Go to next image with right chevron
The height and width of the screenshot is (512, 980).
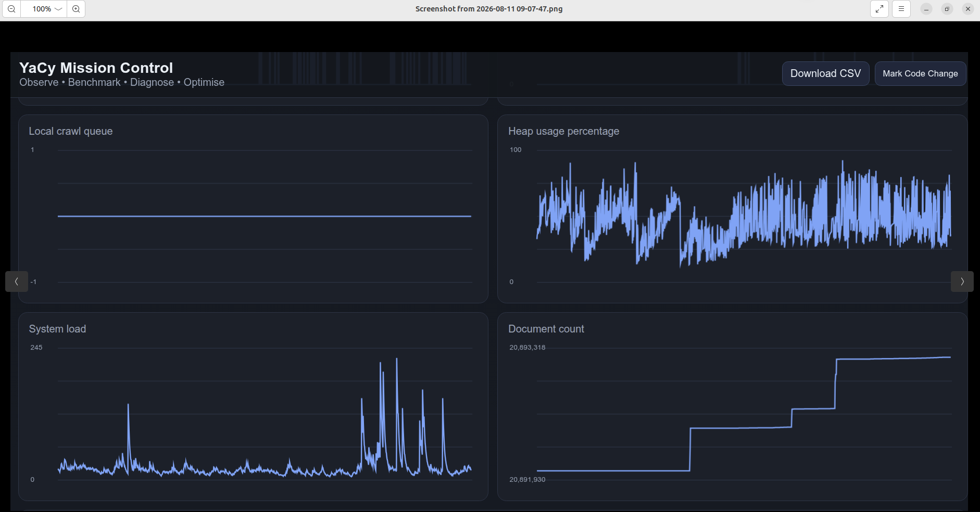(x=962, y=281)
